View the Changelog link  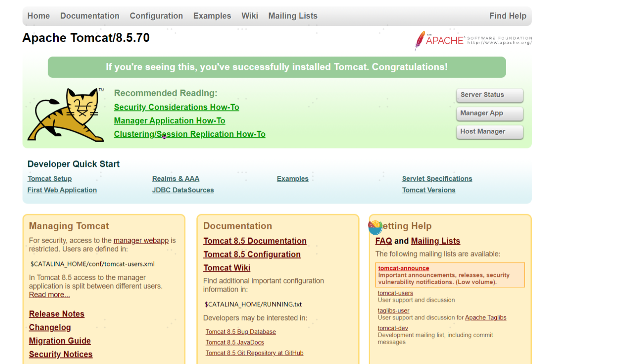coord(50,327)
